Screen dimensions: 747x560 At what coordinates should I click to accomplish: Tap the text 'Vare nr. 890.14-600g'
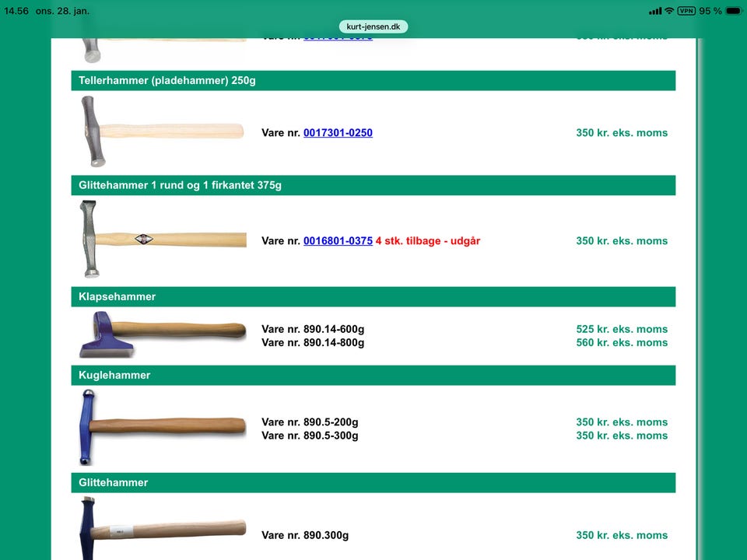click(x=313, y=329)
